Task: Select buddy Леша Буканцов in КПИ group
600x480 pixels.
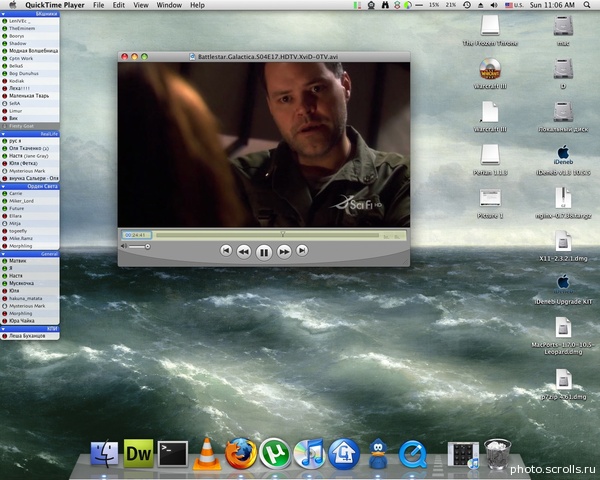Action: 30,336
